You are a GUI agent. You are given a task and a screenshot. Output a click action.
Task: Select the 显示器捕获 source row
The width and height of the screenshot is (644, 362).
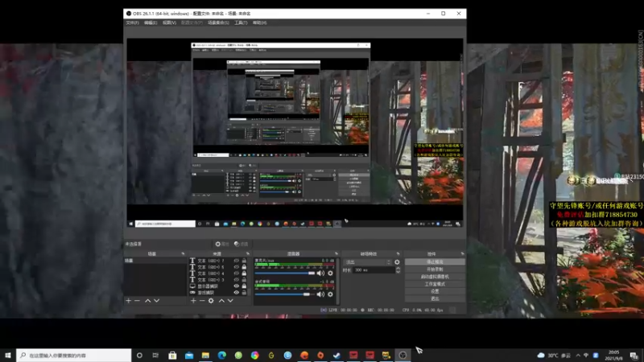pos(217,286)
